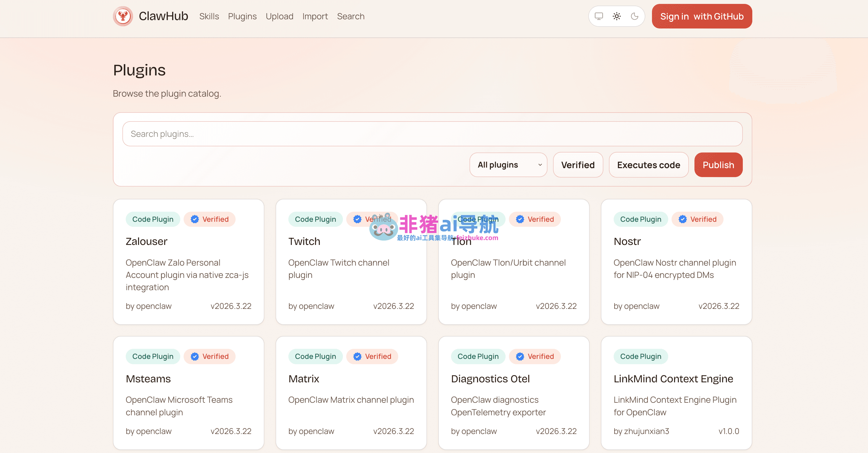
Task: Click "OpenClaw Twitch channel plugin" description
Action: point(339,269)
